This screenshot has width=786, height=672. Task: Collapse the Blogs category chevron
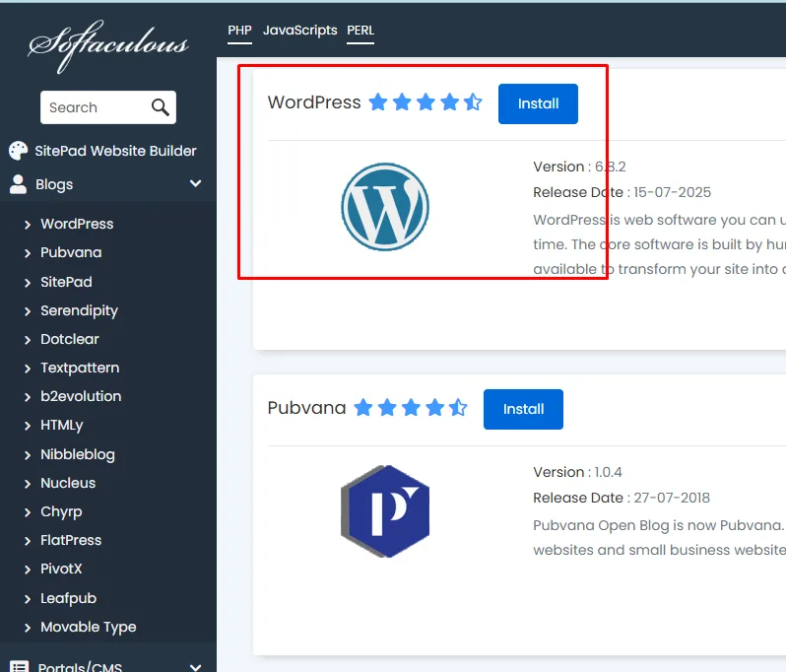click(195, 184)
